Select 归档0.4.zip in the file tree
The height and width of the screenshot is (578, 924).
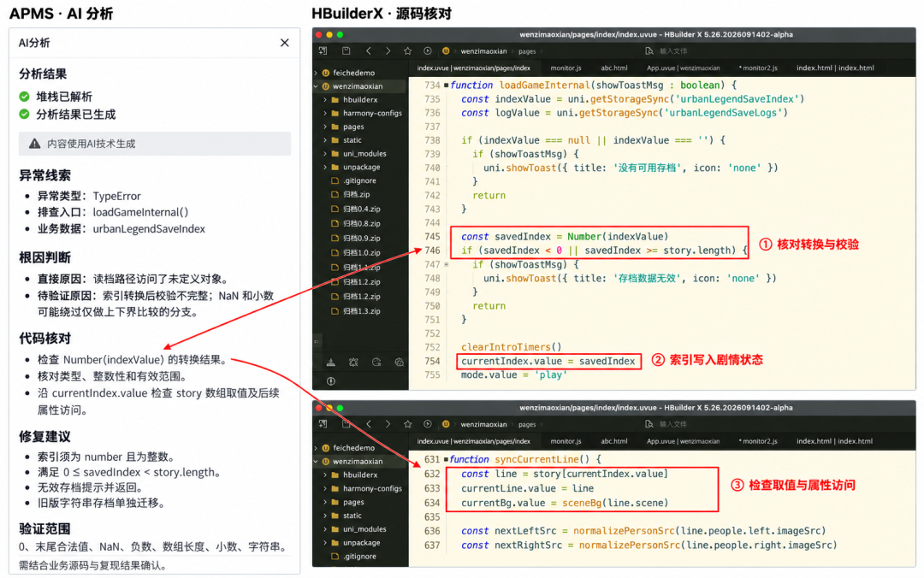pos(361,209)
